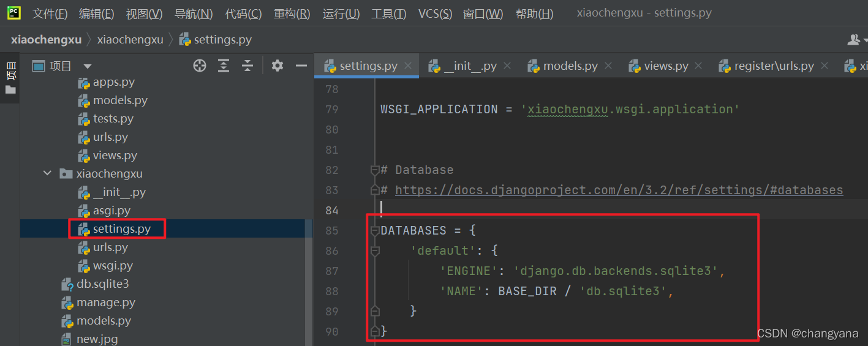This screenshot has width=868, height=346.
Task: Click xiaochengxu root in breadcrumb
Action: pyautogui.click(x=46, y=40)
